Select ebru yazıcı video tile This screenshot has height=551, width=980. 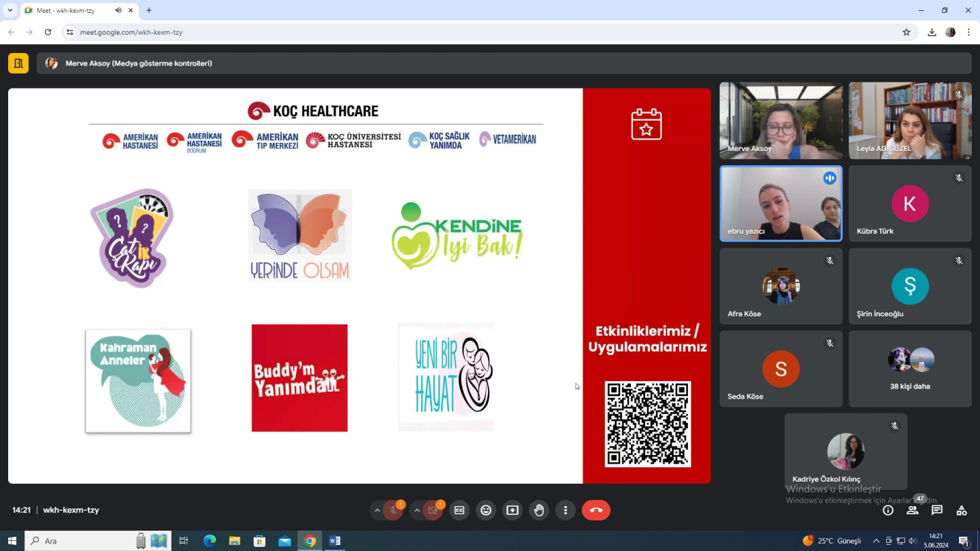click(781, 203)
